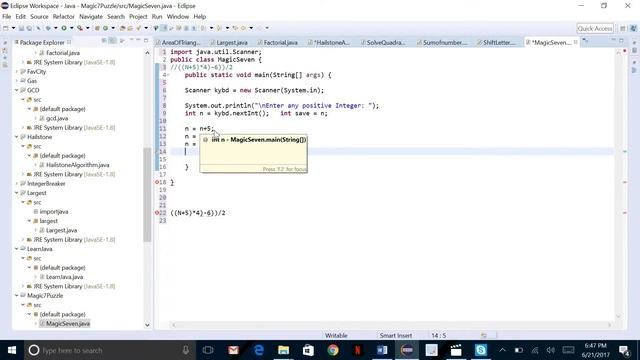Screen dimensions: 640x360
Task: Toggle code folding for main method on line 4
Action: pyautogui.click(x=168, y=75)
